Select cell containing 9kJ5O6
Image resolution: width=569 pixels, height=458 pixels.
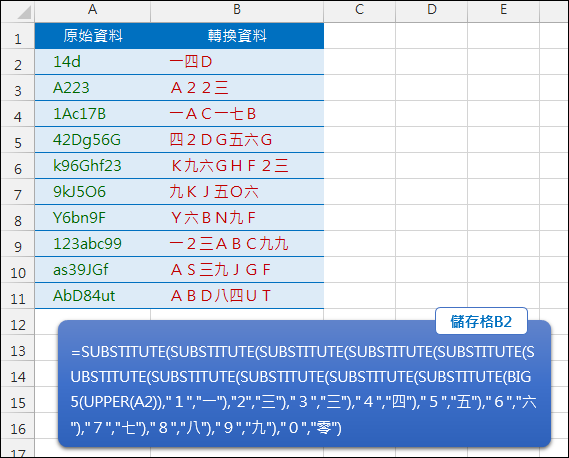pyautogui.click(x=93, y=192)
